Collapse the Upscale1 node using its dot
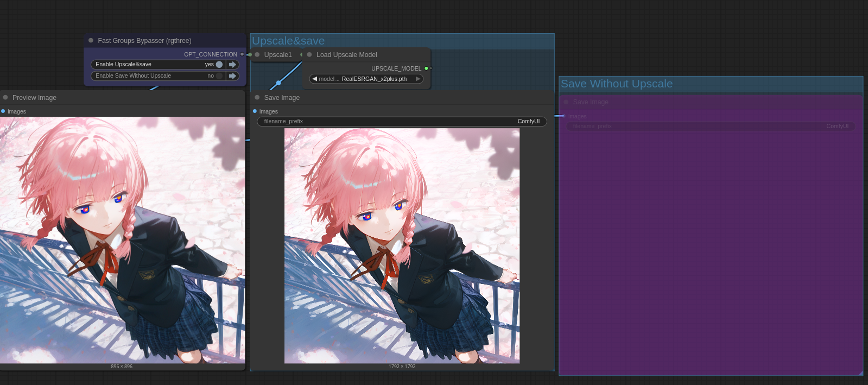Screen dimensions: 868x385 point(257,54)
